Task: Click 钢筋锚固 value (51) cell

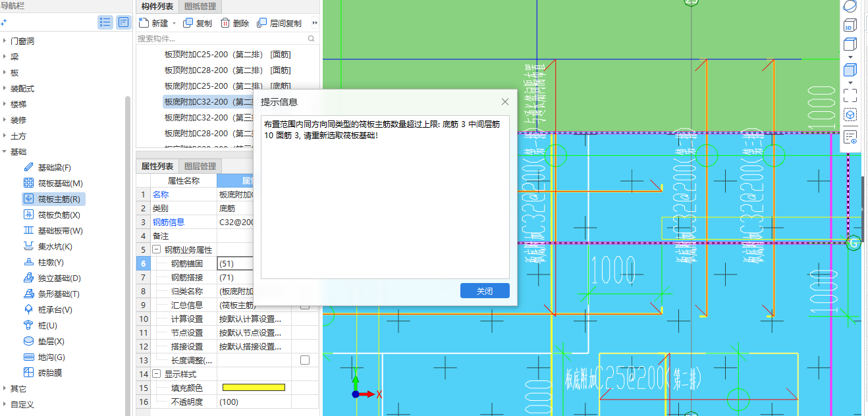Action: tap(236, 263)
